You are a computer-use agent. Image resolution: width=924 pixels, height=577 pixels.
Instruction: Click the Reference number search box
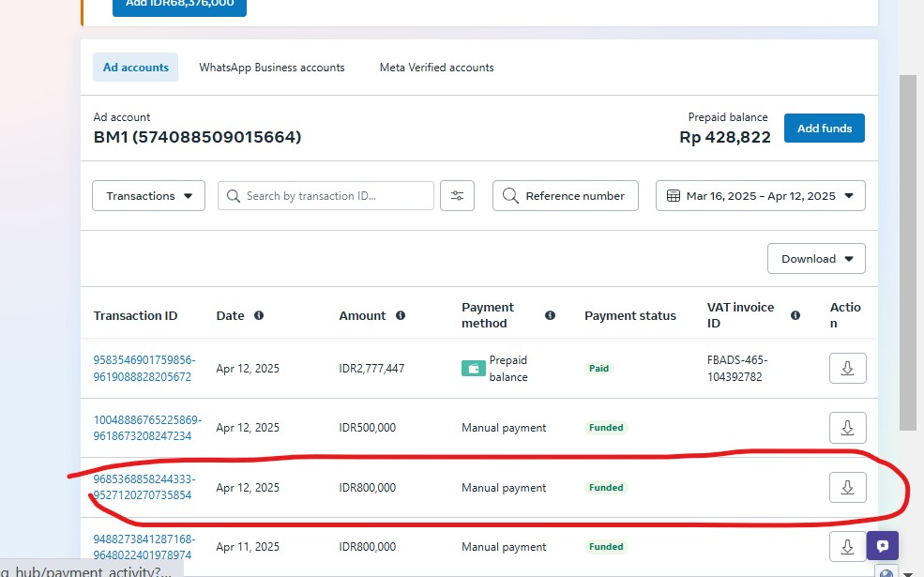(x=565, y=196)
